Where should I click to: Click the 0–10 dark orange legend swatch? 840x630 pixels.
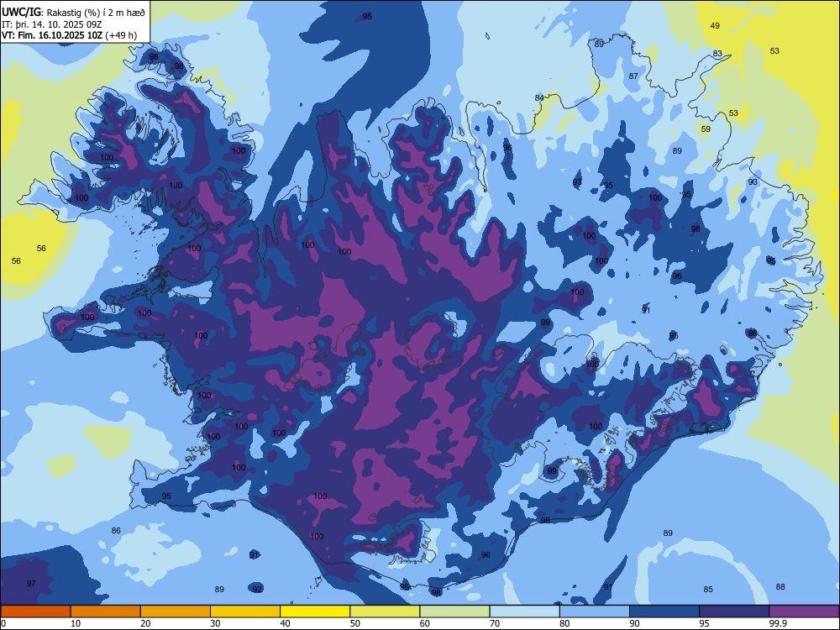[35, 612]
